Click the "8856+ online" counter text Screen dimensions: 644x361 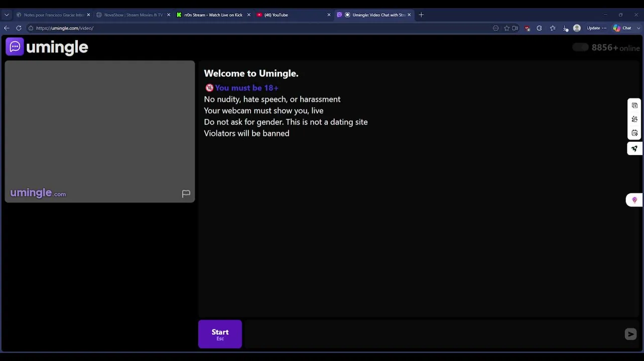point(615,48)
